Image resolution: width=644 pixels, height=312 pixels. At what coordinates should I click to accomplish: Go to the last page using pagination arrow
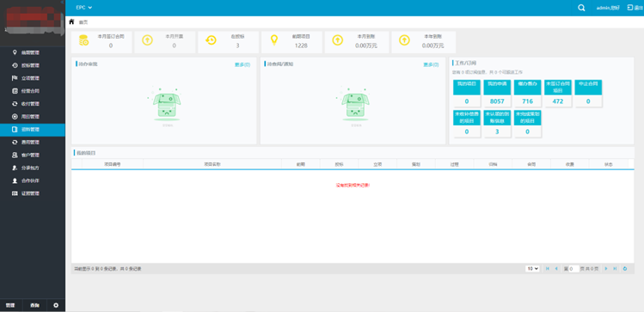(x=615, y=268)
